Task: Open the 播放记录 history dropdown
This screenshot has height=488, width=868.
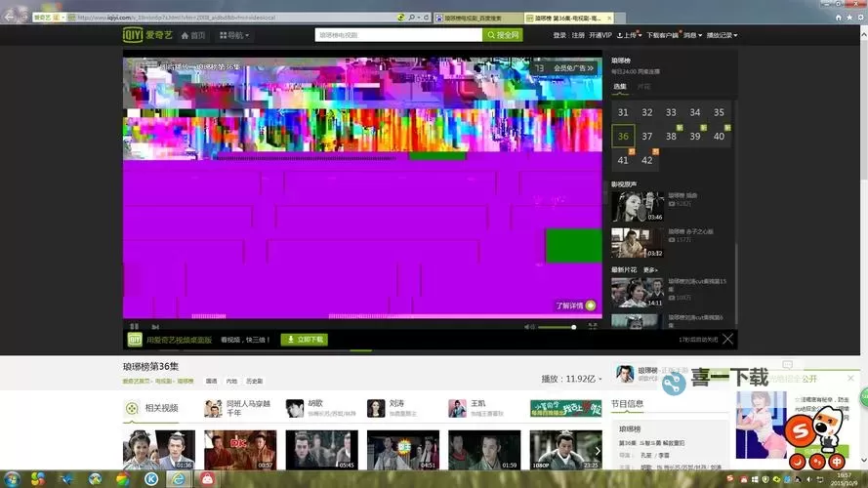Action: [x=721, y=35]
